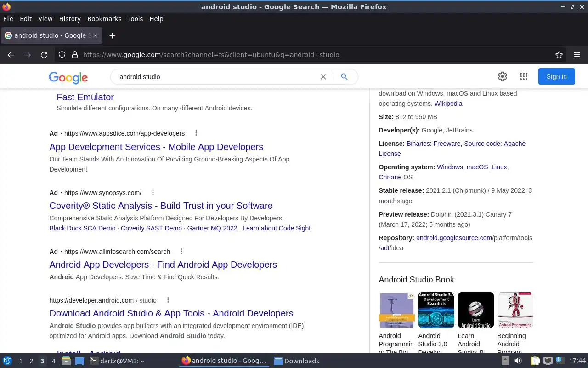Open the History menu
The height and width of the screenshot is (368, 588).
[x=70, y=19]
